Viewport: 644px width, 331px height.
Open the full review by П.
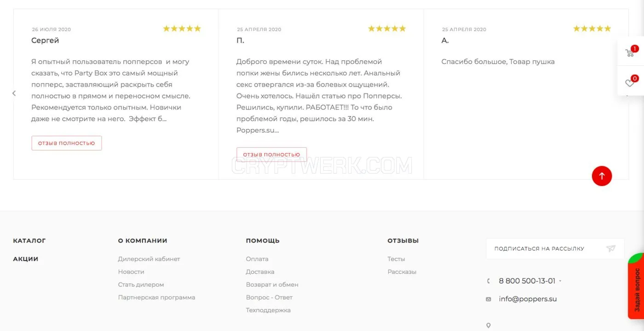click(271, 154)
